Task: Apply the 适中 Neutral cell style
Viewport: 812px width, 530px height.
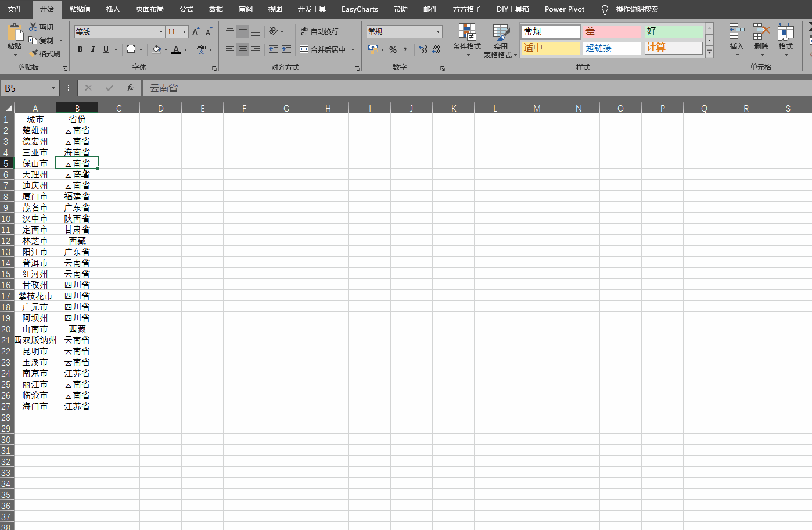Action: pyautogui.click(x=551, y=48)
